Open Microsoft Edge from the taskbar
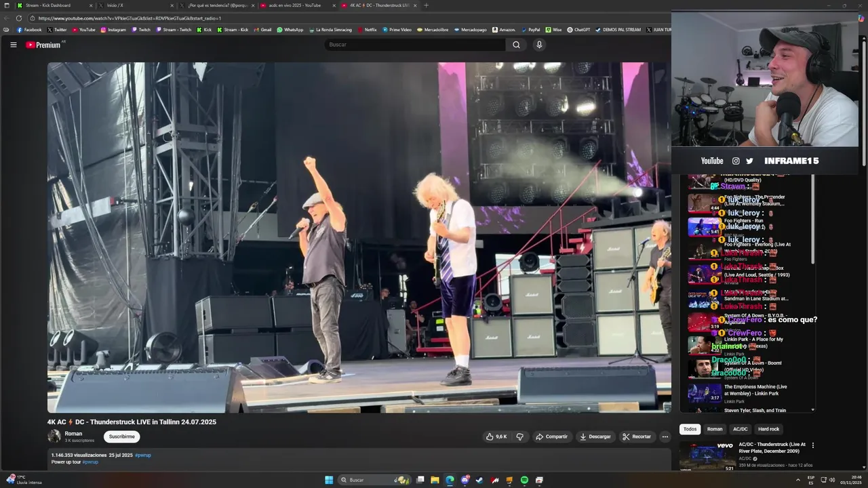 (x=450, y=480)
